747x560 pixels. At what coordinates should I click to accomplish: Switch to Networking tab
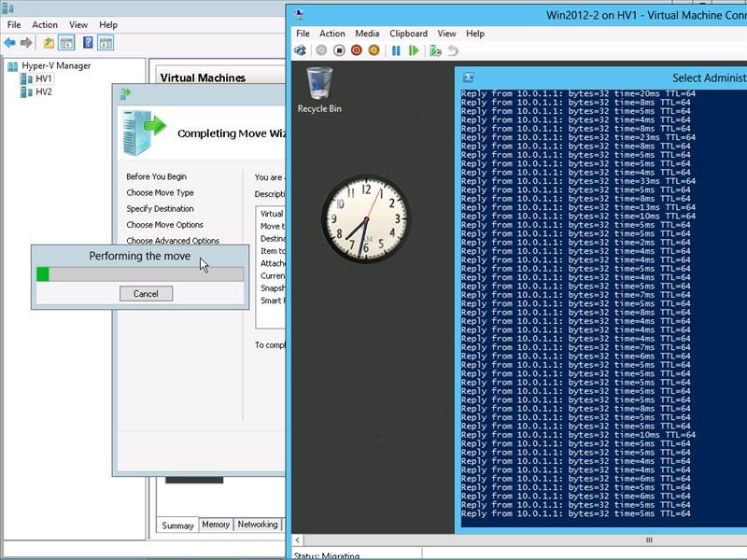tap(258, 525)
